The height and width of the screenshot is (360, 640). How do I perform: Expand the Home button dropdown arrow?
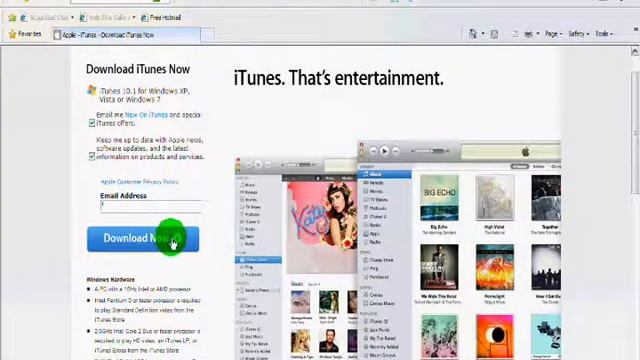[x=483, y=34]
